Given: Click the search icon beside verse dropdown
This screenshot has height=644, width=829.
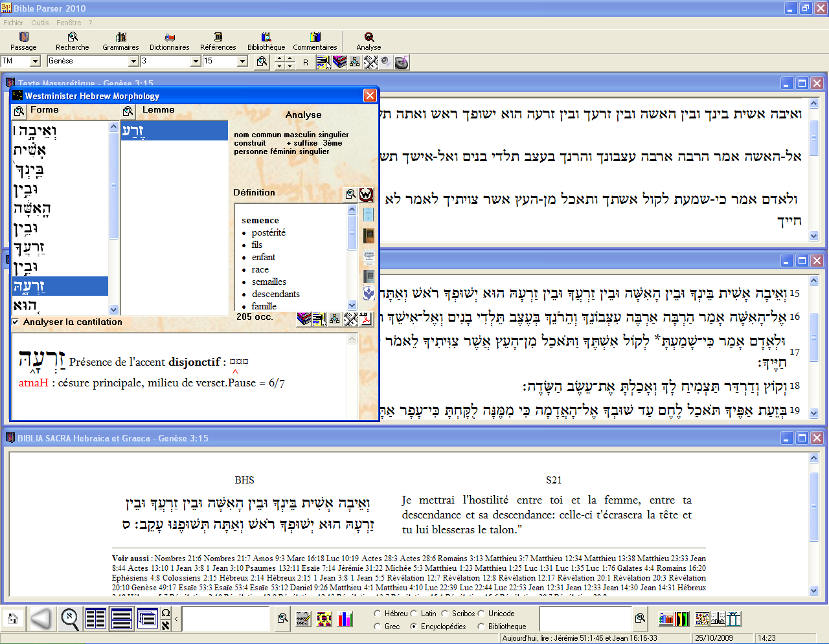Looking at the screenshot, I should tap(262, 61).
